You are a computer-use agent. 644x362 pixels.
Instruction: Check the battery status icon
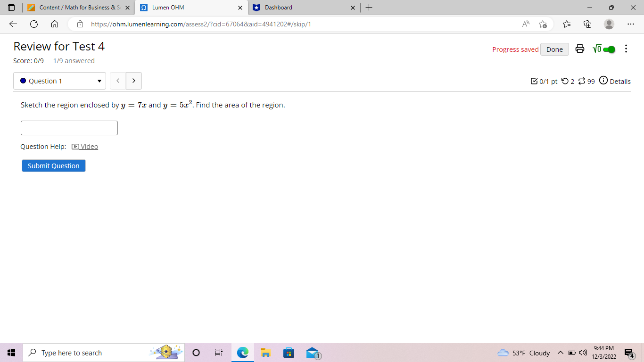click(571, 353)
